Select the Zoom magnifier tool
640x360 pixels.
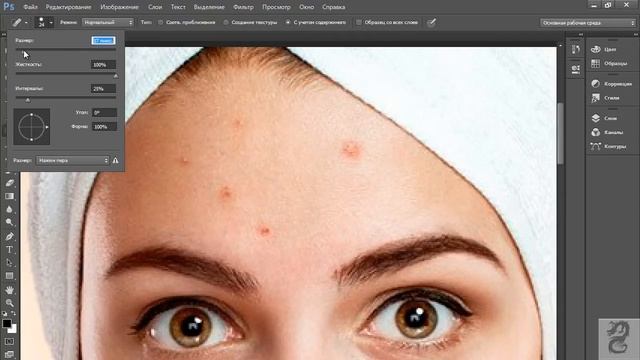pos(9,303)
